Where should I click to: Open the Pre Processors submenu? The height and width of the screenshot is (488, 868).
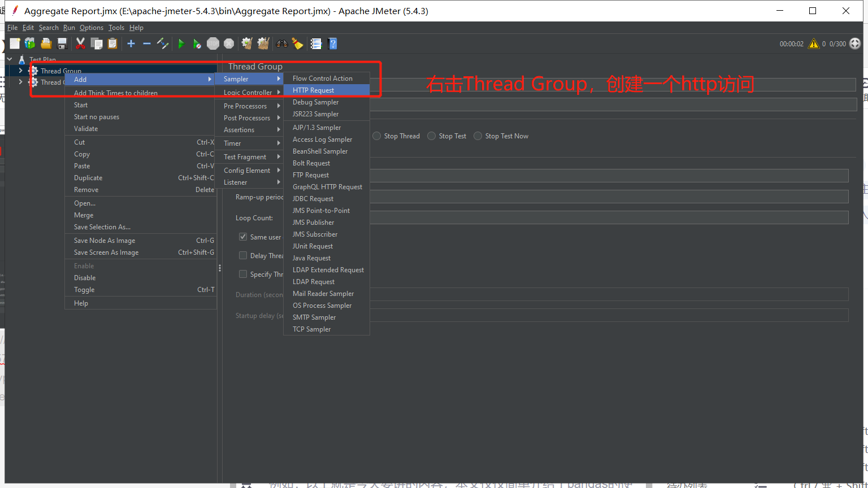pos(249,106)
